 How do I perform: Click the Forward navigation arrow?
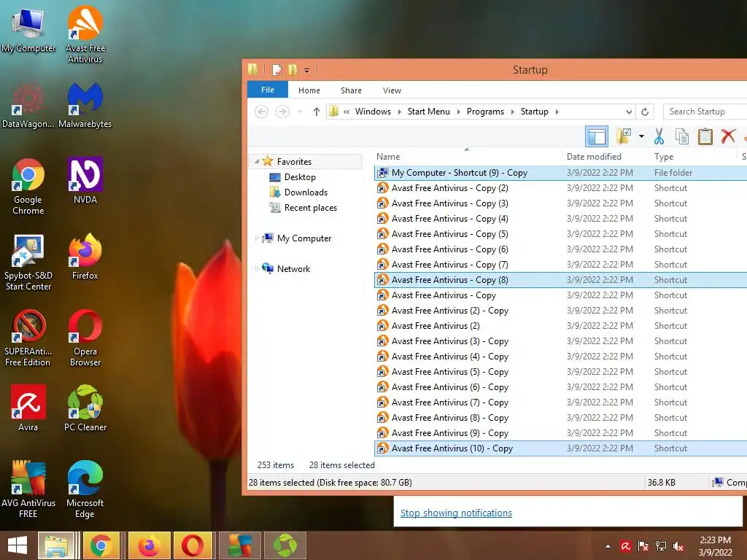pyautogui.click(x=282, y=112)
